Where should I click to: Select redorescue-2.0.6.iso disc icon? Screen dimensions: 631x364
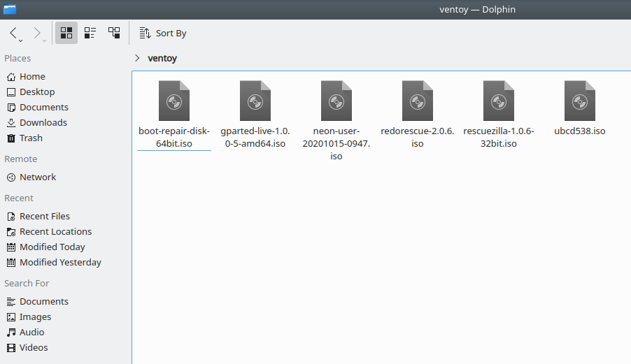pyautogui.click(x=418, y=101)
